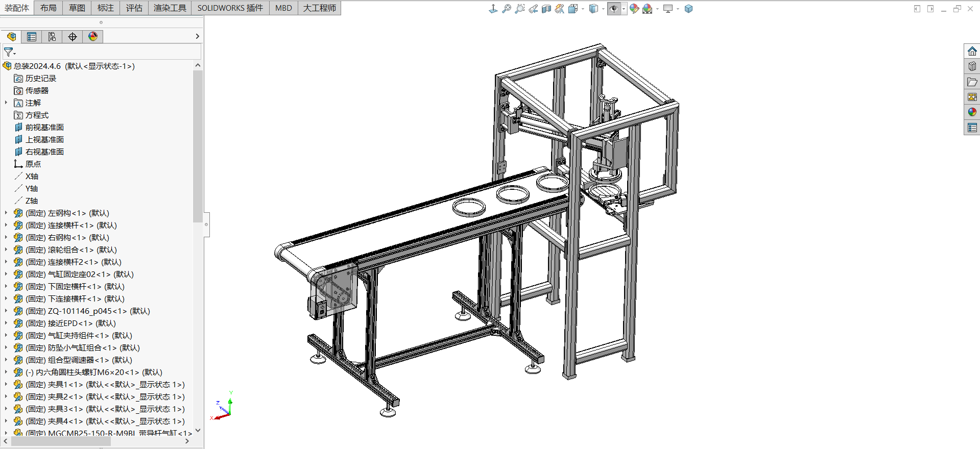Open the FeatureManager design tree tab
The height and width of the screenshot is (449, 980).
(x=11, y=36)
